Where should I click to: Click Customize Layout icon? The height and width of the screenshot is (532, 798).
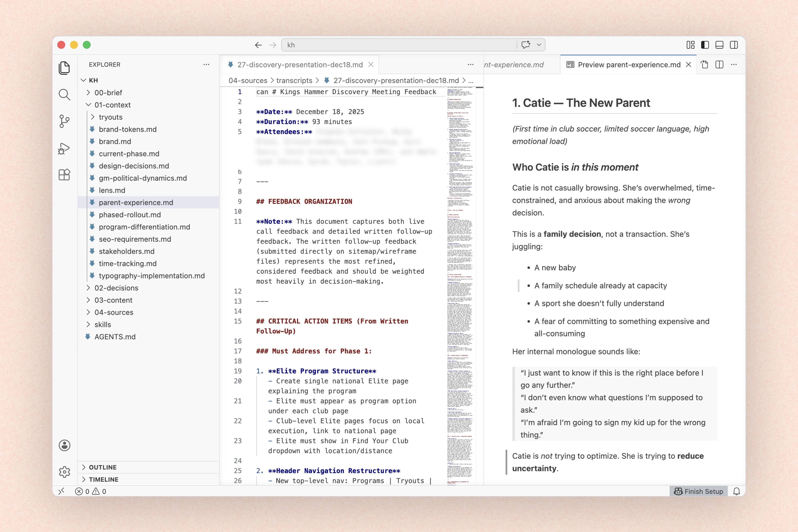click(690, 45)
